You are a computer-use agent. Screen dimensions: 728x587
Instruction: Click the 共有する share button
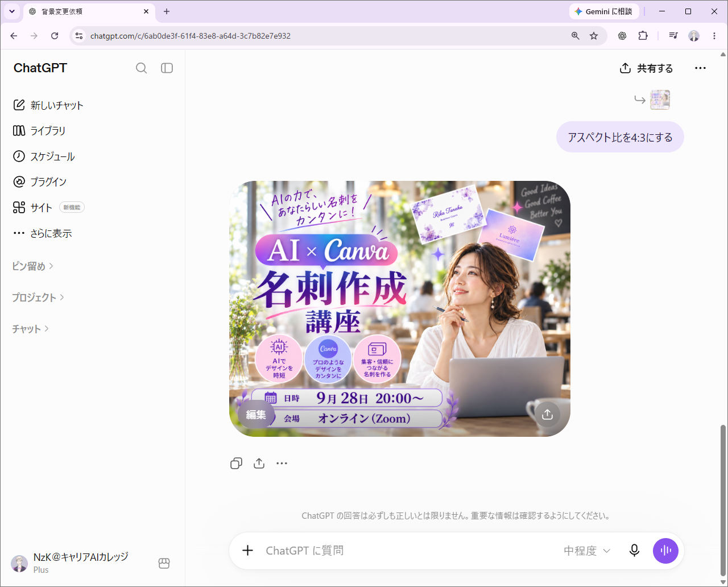point(646,68)
